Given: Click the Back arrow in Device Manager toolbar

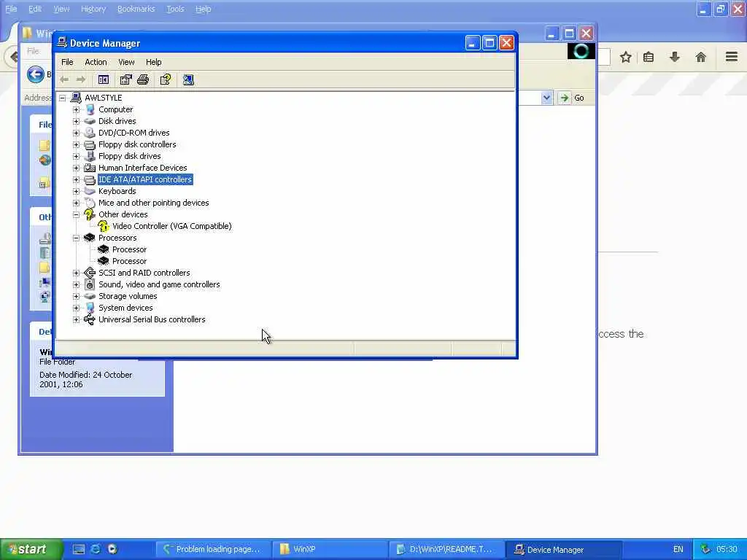Looking at the screenshot, I should click(x=64, y=80).
